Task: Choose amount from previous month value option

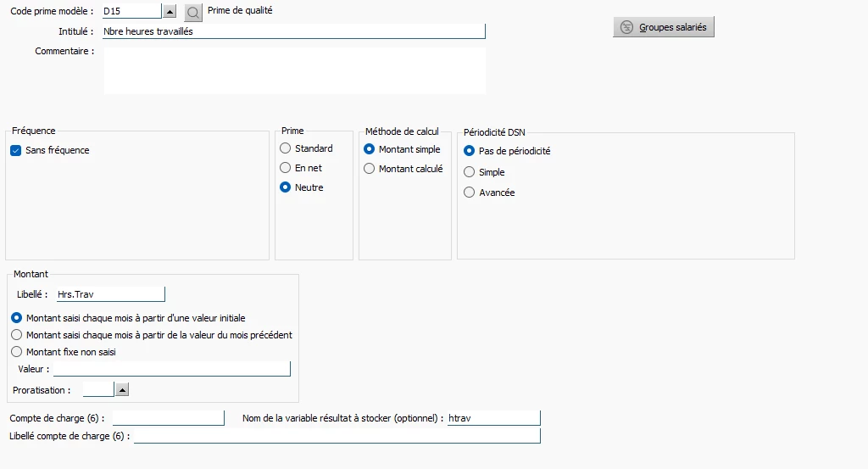Action: (17, 335)
